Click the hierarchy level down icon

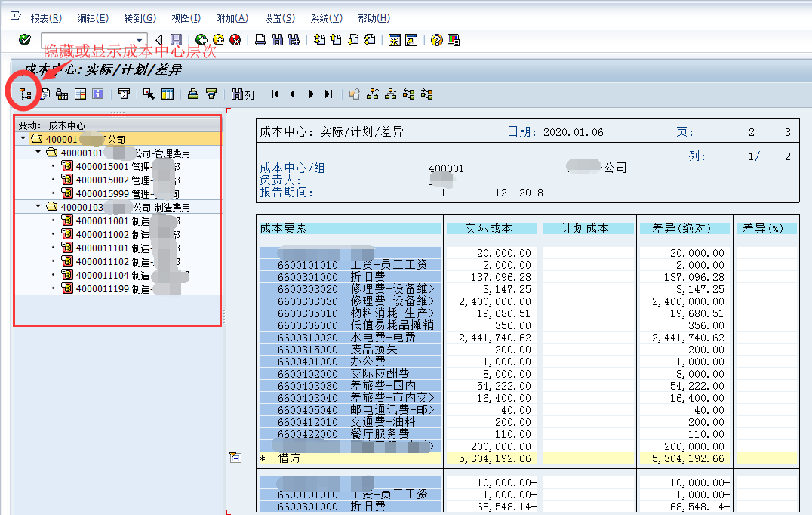391,94
